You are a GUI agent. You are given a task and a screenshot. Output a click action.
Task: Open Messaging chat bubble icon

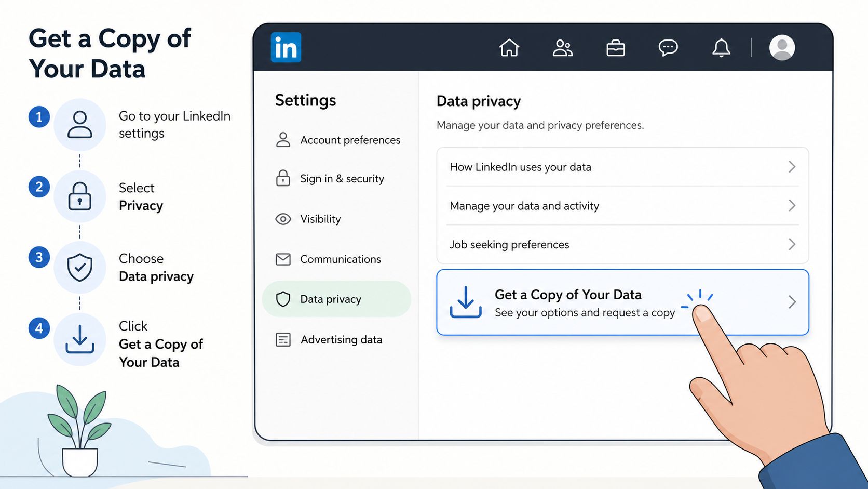668,48
